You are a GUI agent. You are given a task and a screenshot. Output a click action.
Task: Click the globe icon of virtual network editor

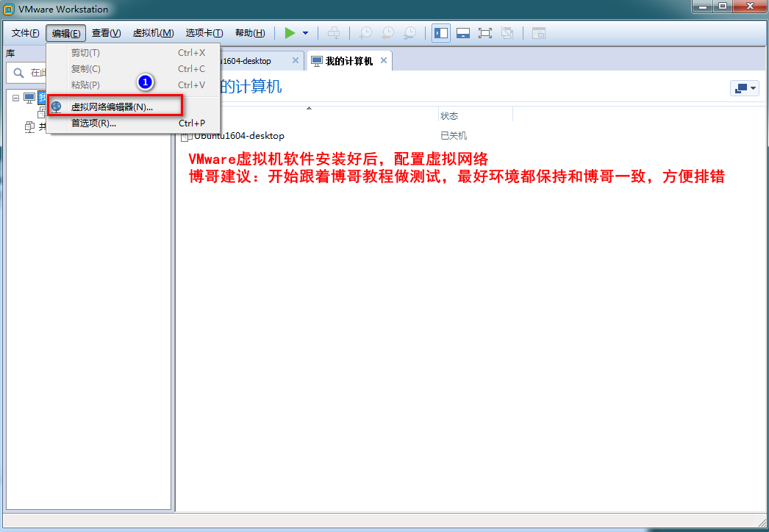coord(57,107)
